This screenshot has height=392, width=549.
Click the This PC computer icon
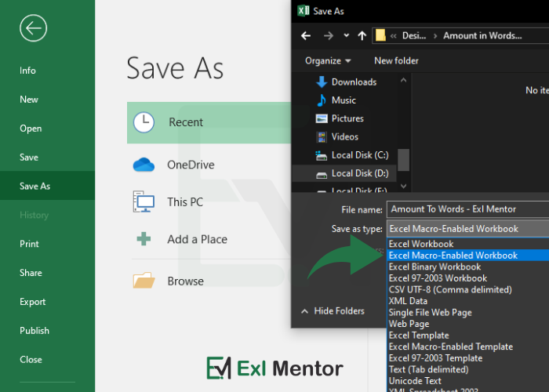(144, 201)
